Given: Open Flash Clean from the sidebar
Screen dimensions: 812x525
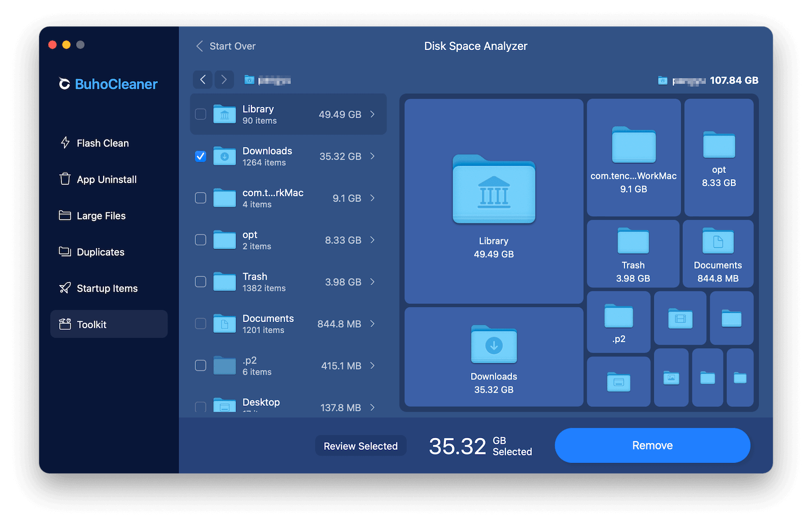Looking at the screenshot, I should tap(109, 143).
